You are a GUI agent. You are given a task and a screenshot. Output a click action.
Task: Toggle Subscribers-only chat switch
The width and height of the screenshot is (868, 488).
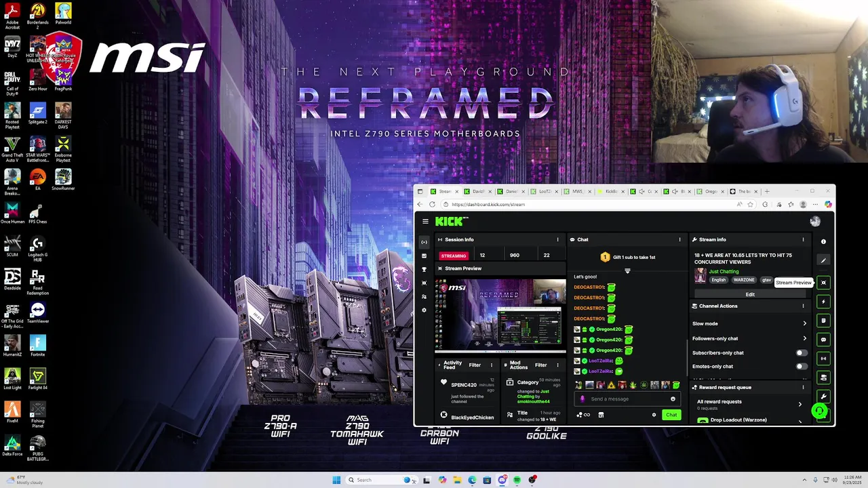click(x=802, y=353)
